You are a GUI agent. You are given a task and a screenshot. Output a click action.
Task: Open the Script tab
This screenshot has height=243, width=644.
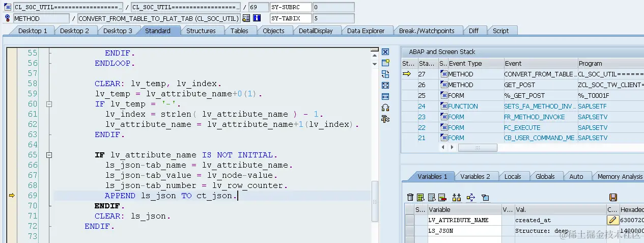pyautogui.click(x=500, y=31)
